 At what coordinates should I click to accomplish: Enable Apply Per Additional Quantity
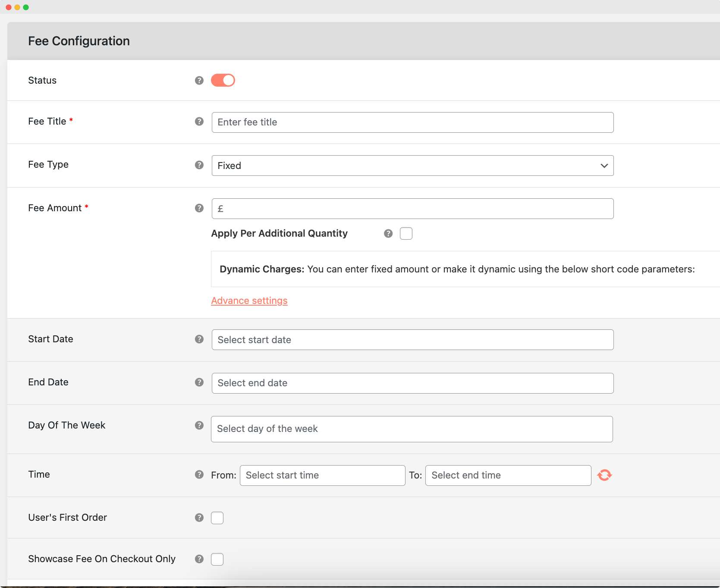pos(406,233)
